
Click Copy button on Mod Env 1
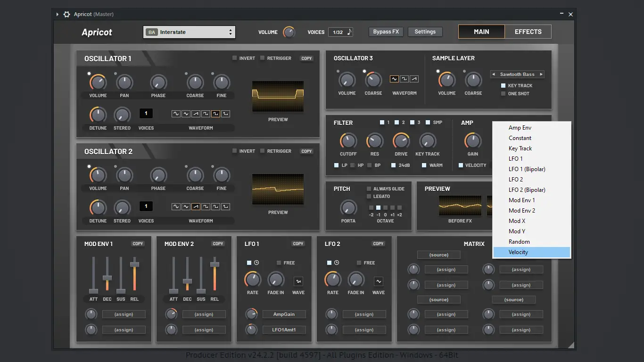click(x=138, y=244)
